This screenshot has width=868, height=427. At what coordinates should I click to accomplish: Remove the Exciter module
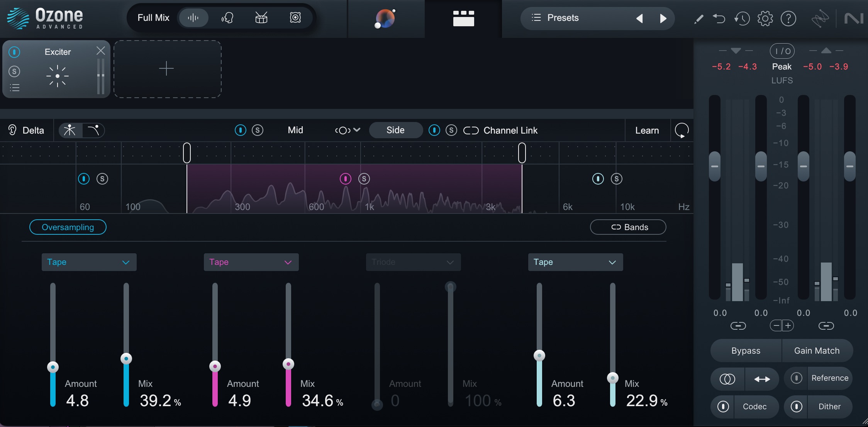point(101,51)
